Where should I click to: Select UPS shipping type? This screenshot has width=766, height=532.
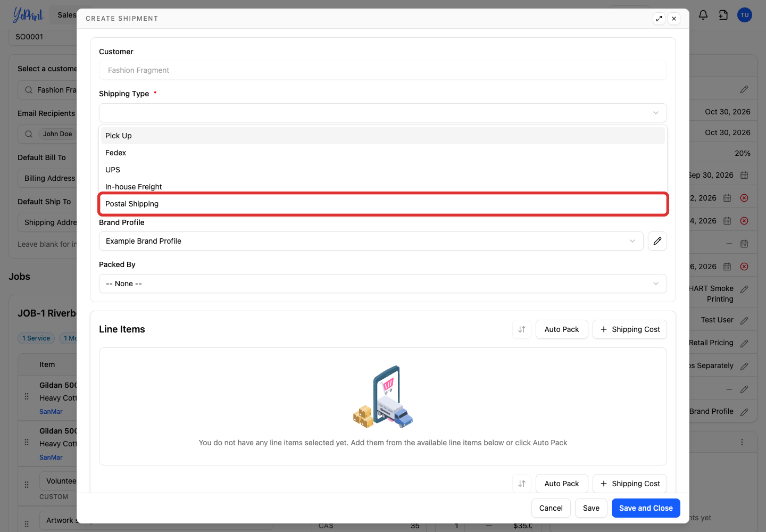coord(383,170)
